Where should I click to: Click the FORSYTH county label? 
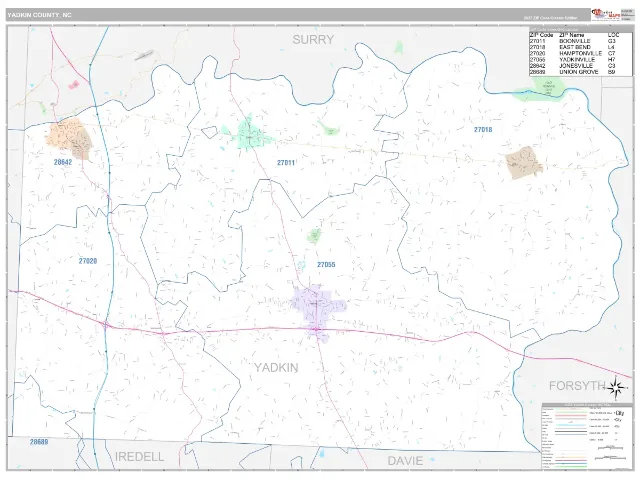(577, 385)
